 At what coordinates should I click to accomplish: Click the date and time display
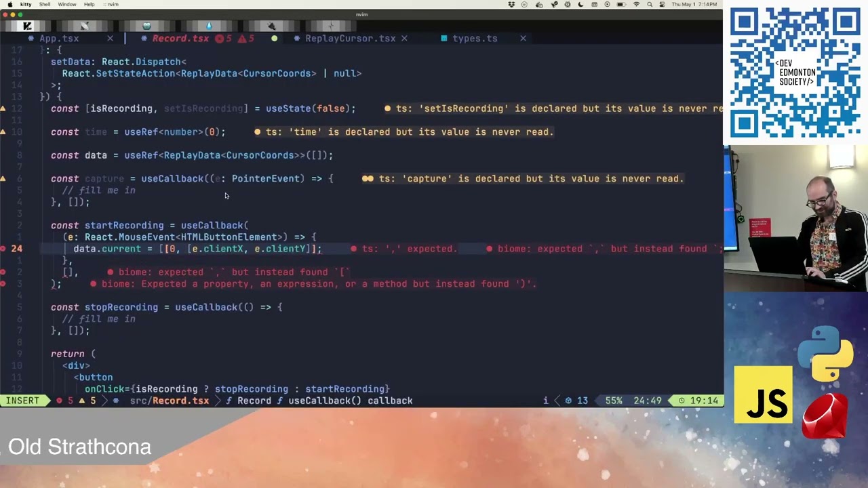click(694, 4)
